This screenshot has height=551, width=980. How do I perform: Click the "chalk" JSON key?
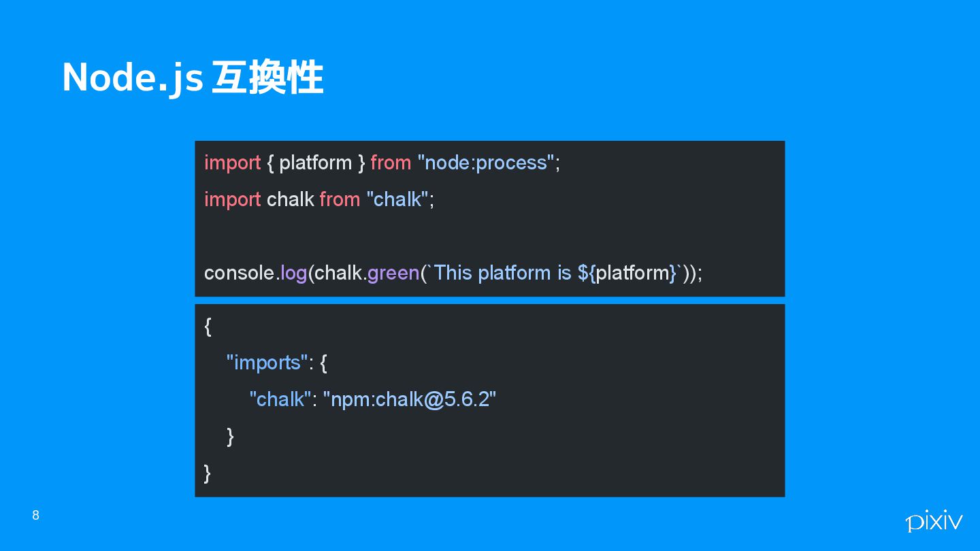(280, 399)
